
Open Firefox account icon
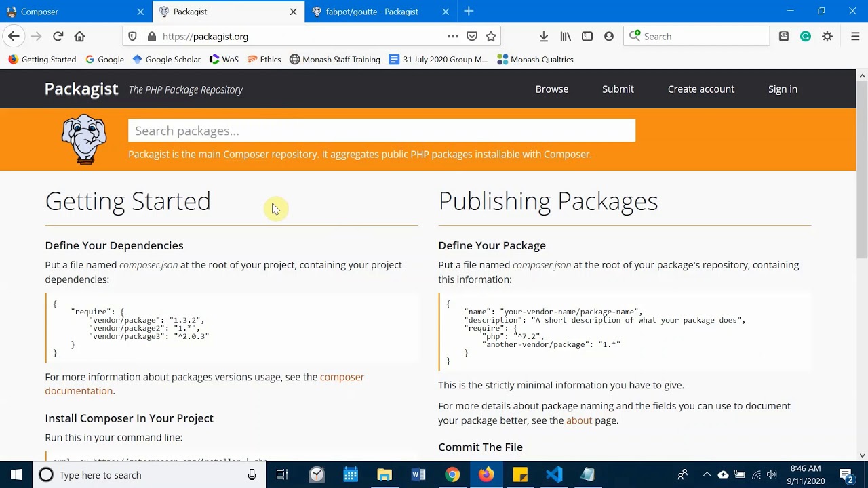click(x=609, y=36)
